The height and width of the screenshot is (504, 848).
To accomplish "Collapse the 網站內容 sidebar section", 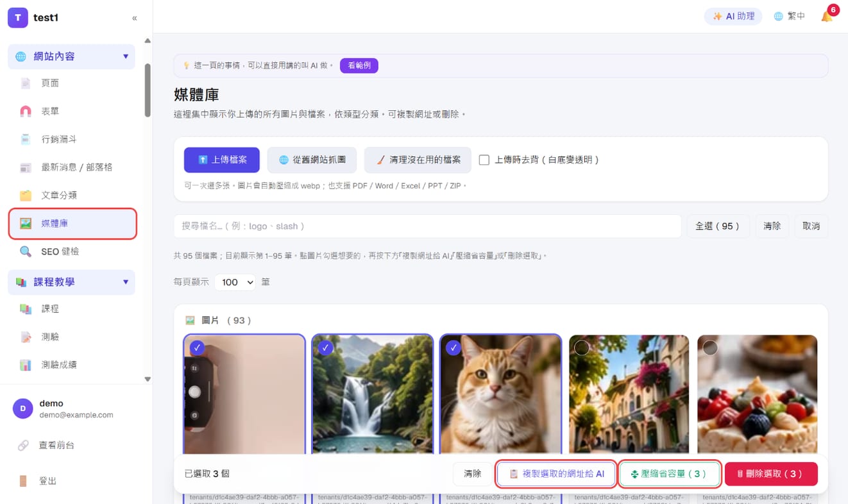I will (x=72, y=56).
